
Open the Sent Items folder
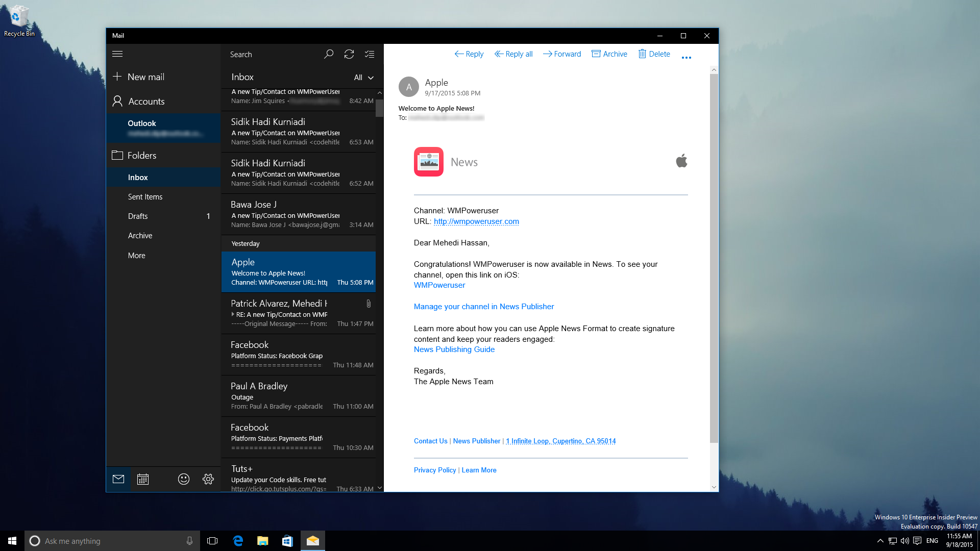click(x=163, y=196)
